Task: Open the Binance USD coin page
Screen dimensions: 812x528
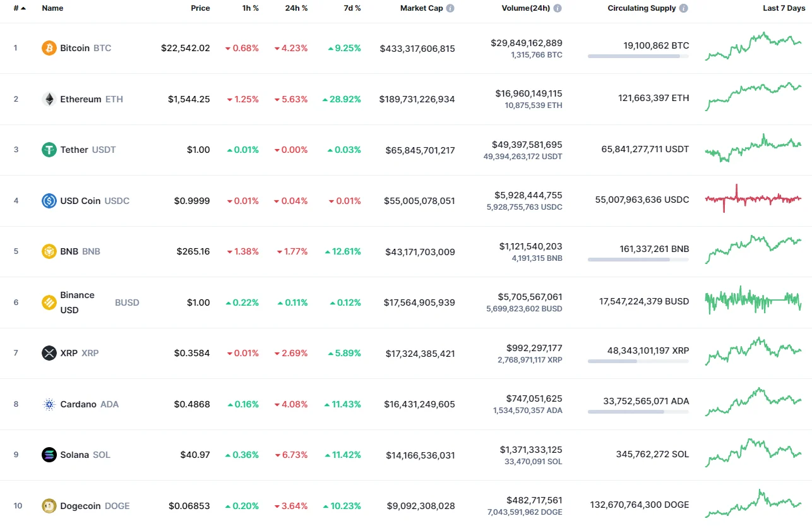Action: (x=77, y=302)
